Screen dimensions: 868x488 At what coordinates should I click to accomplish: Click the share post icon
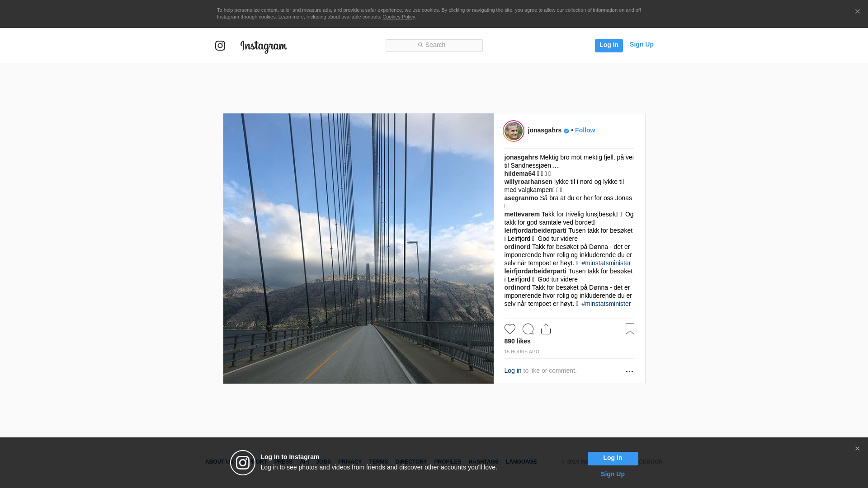click(546, 329)
